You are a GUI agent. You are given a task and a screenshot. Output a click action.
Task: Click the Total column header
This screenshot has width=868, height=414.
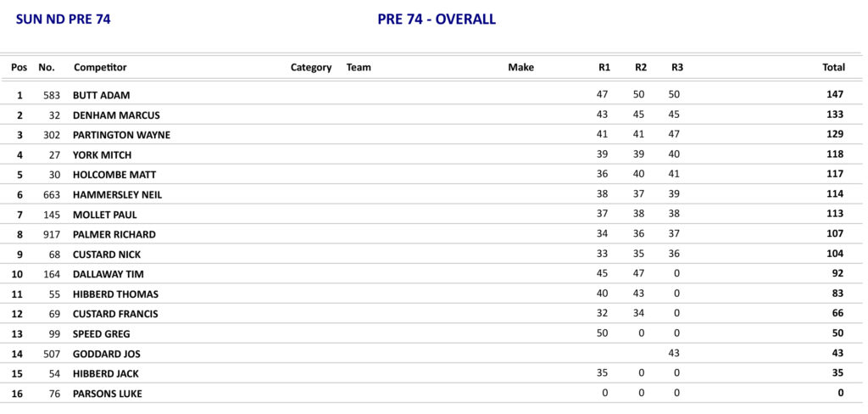pyautogui.click(x=833, y=67)
